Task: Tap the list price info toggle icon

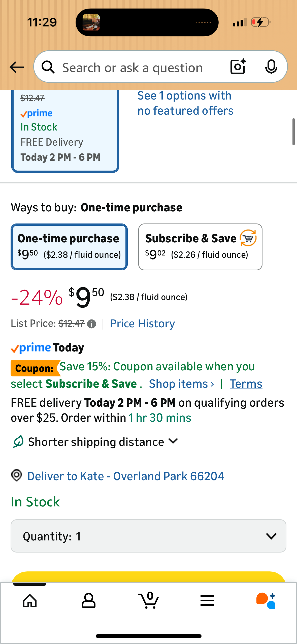Action: coord(91,324)
